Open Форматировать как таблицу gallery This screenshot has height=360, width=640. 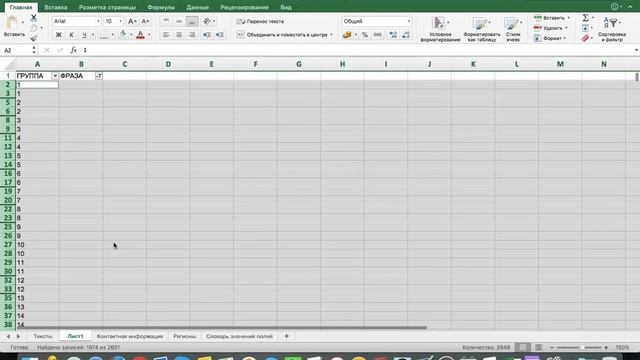coord(482,29)
